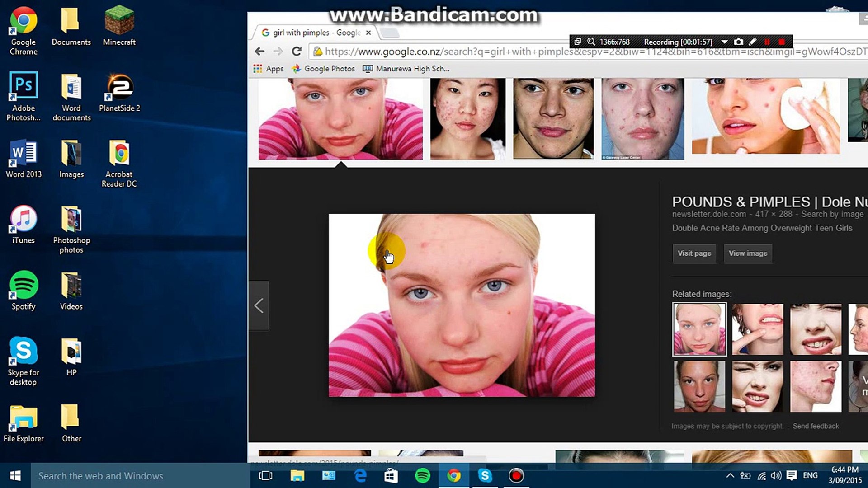Screen dimensions: 868x488
Task: Click the Search by image link
Action: point(832,214)
